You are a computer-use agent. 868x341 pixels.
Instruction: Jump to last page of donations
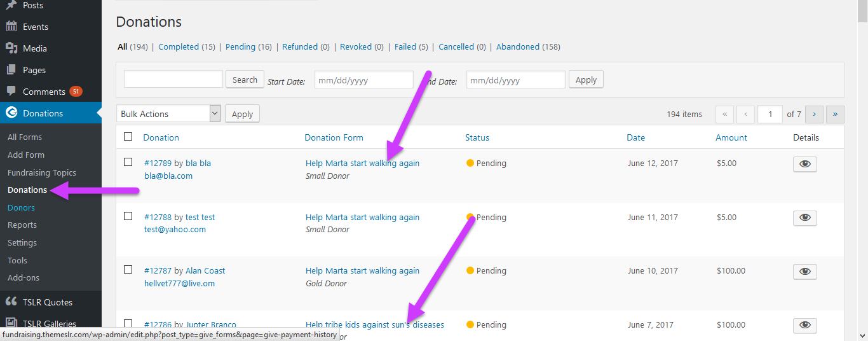tap(834, 115)
